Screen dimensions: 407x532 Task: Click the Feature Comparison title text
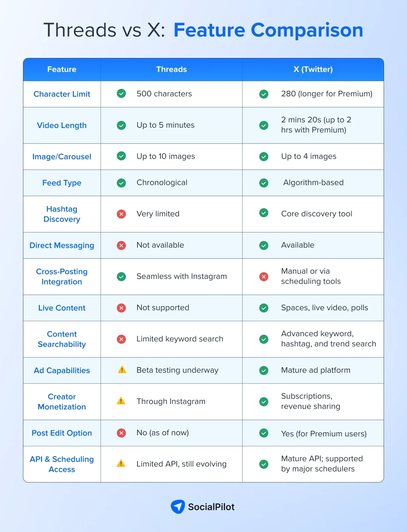(268, 30)
